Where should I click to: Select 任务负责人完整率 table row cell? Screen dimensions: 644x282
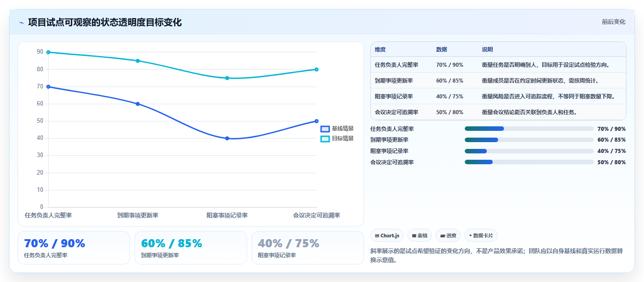pyautogui.click(x=397, y=65)
